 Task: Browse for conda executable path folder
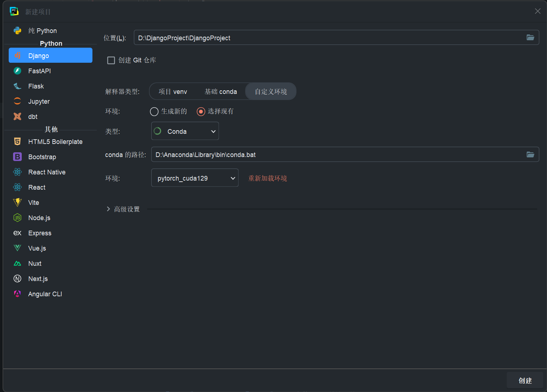click(x=530, y=154)
